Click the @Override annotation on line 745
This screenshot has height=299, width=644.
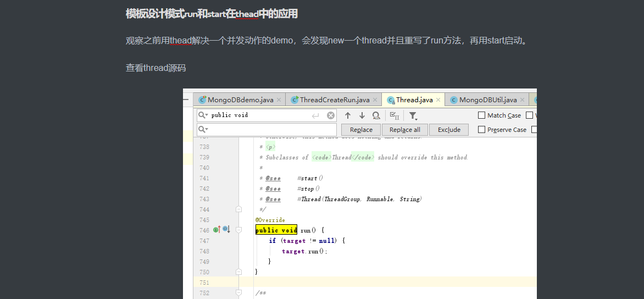pyautogui.click(x=270, y=220)
